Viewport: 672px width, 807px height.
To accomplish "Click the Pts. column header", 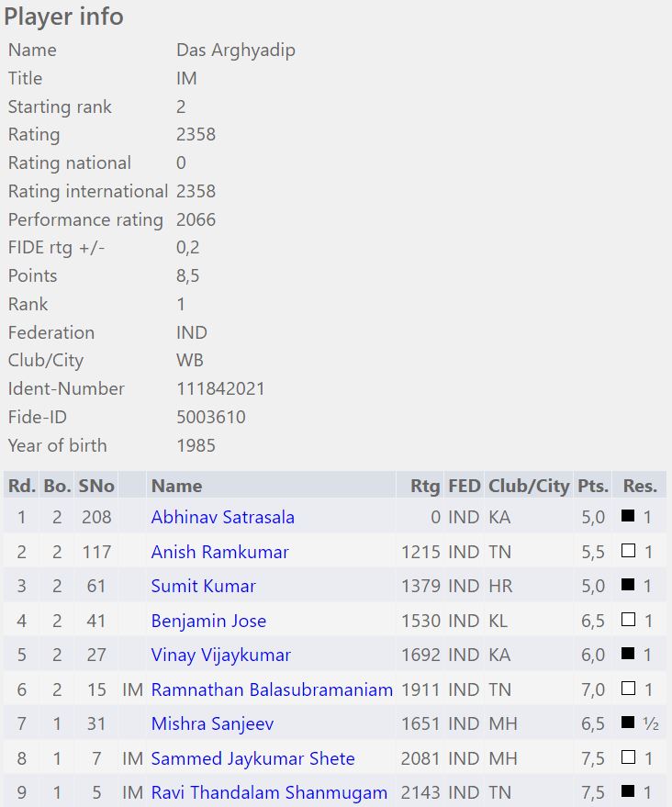I will (593, 486).
